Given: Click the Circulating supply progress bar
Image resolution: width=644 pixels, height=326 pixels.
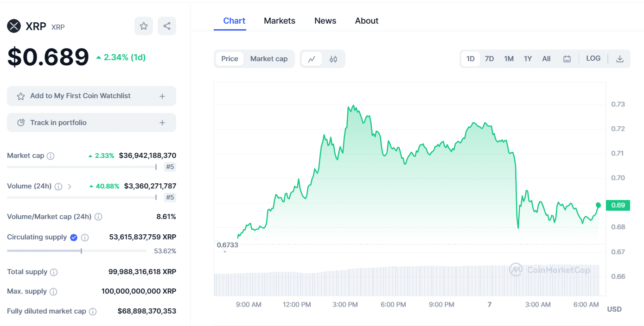Looking at the screenshot, I should [x=77, y=251].
